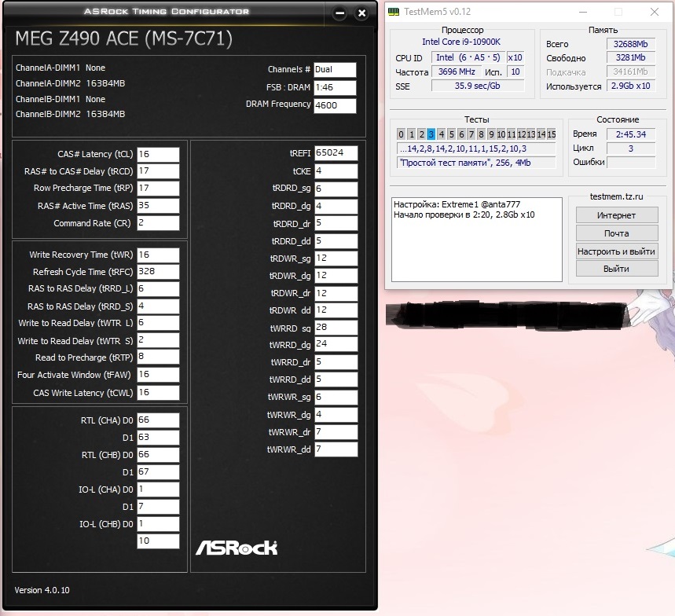Click the tCKE value field
675x616 pixels.
[336, 171]
